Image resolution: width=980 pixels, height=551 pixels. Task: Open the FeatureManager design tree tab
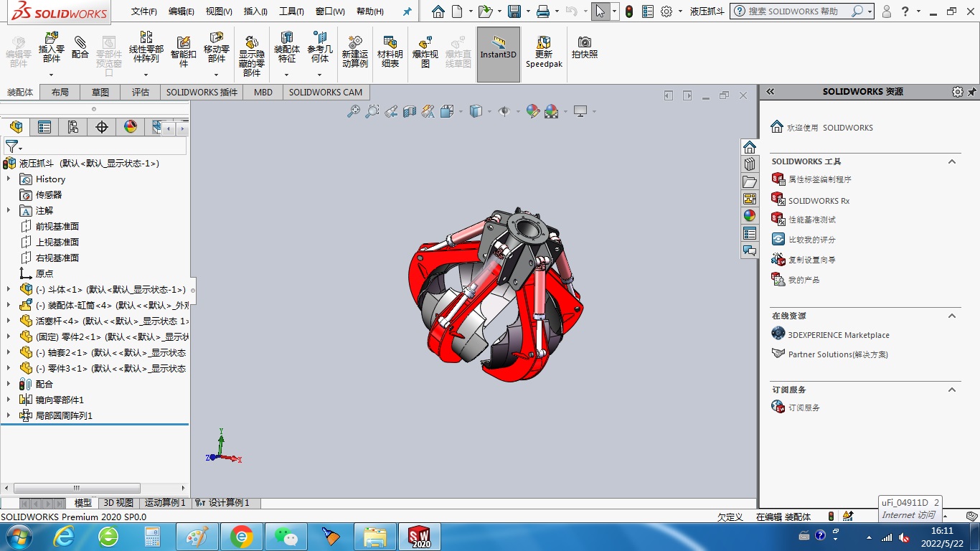[16, 127]
